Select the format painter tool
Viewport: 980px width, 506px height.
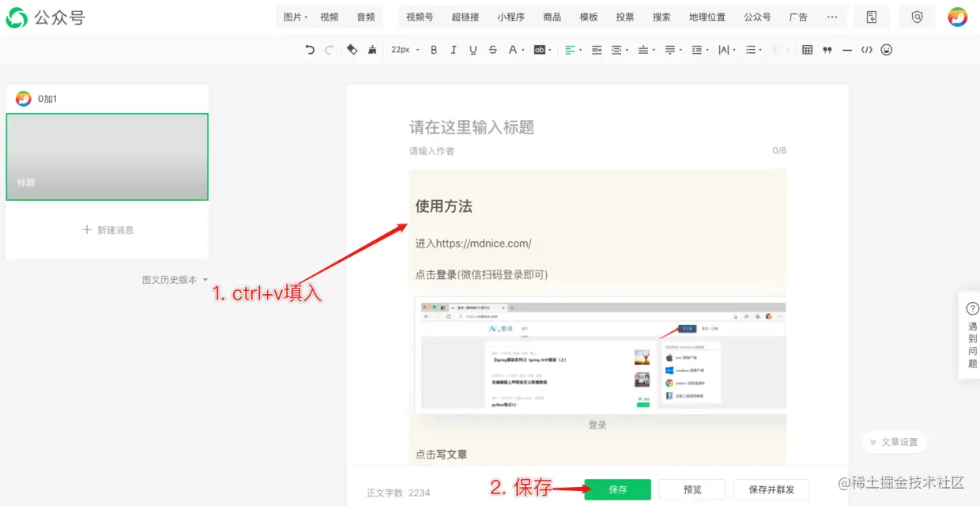point(371,49)
